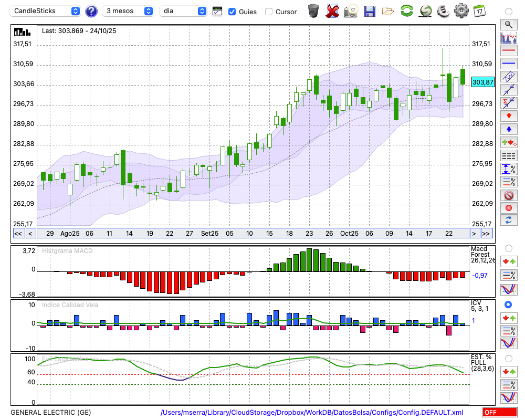Click the 'Macd Forest 26,12,26' label
This screenshot has width=525, height=420.
coord(482,255)
